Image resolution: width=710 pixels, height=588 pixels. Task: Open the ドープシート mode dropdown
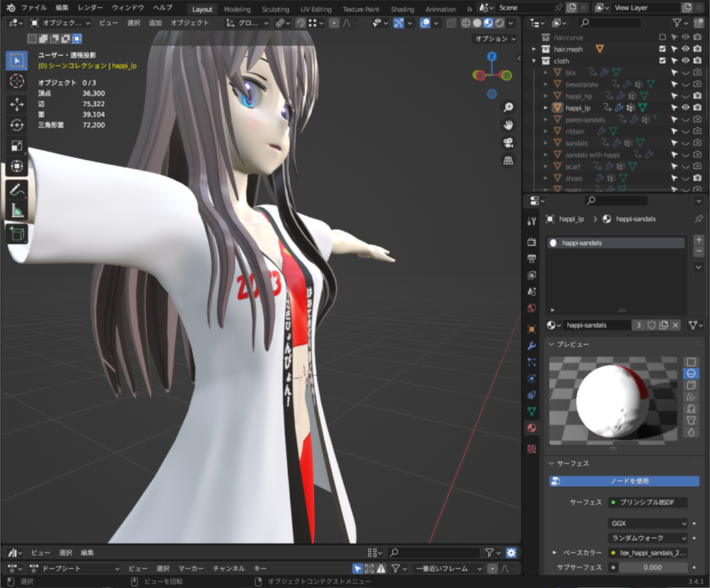(75, 569)
